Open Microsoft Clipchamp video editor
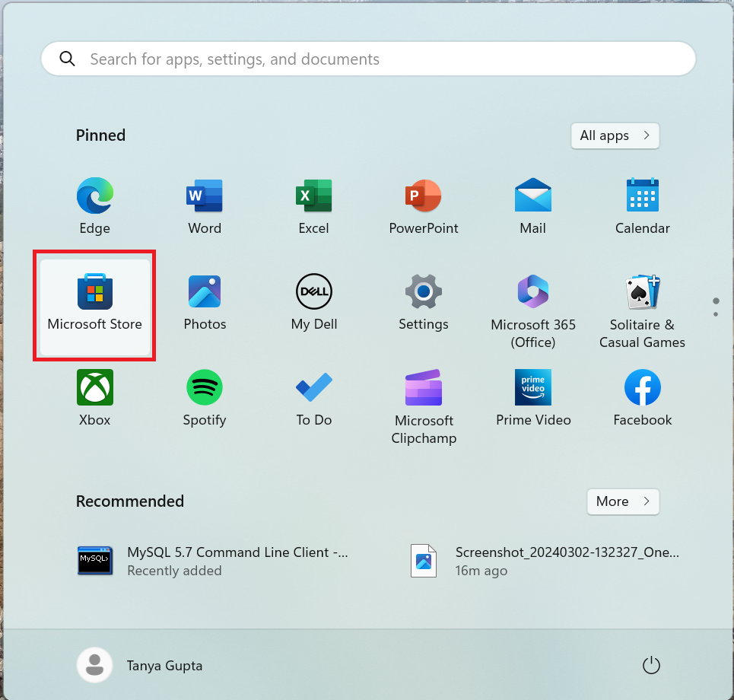 tap(424, 406)
